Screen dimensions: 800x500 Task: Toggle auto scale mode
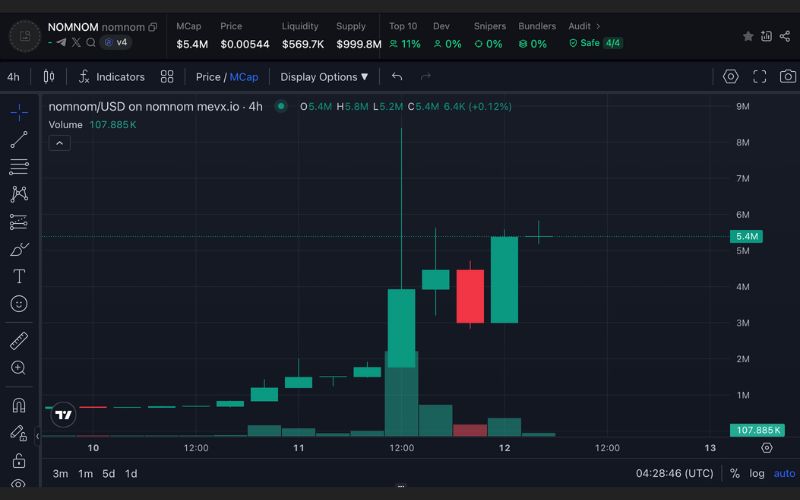click(x=784, y=473)
